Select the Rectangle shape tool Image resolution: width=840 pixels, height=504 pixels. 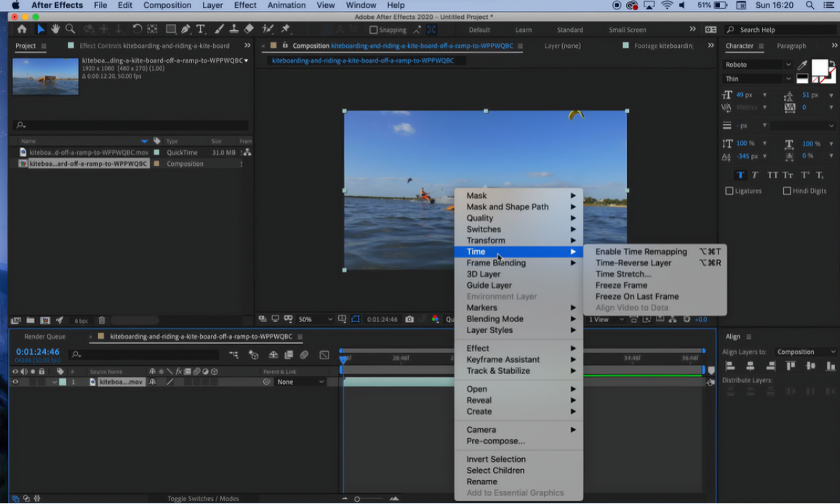(x=171, y=29)
